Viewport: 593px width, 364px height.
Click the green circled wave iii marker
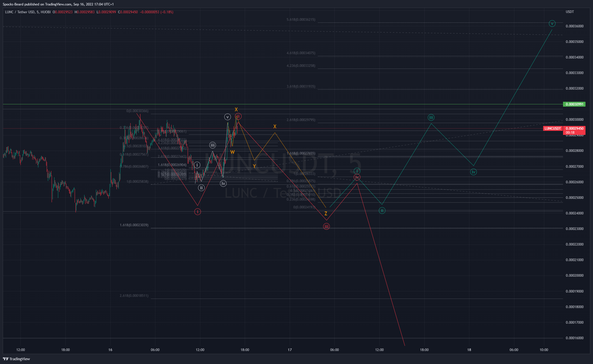[x=431, y=117]
